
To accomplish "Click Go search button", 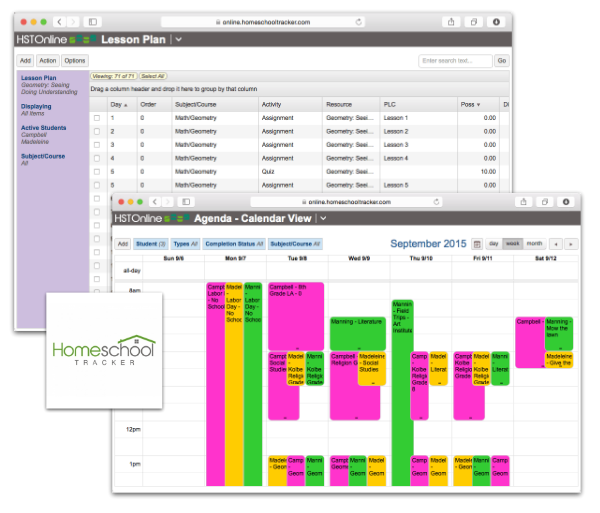I will point(502,60).
